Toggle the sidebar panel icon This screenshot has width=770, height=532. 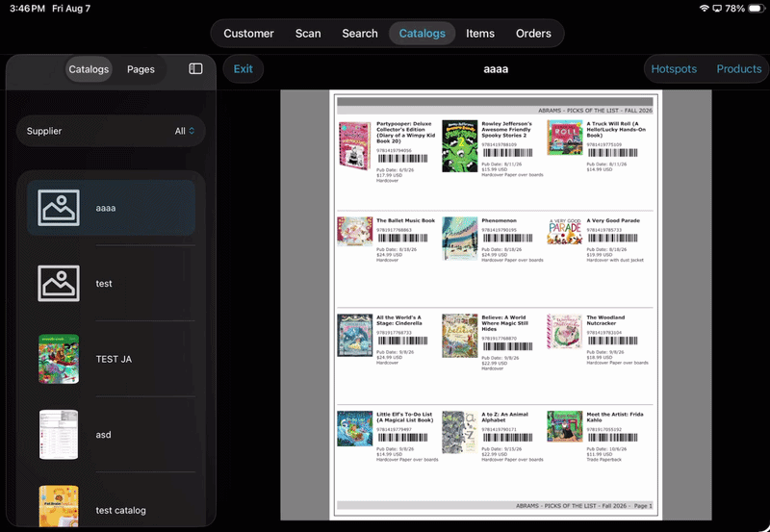pos(195,68)
